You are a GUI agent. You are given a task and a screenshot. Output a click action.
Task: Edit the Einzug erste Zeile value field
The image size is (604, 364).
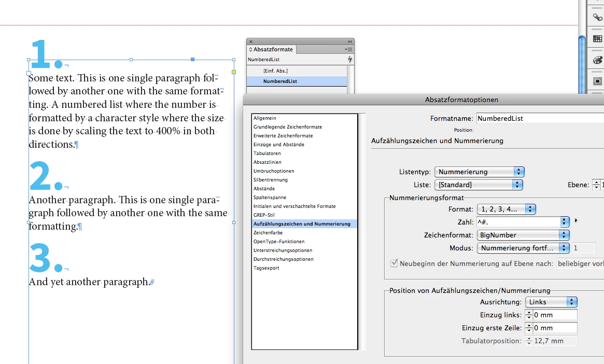(x=555, y=328)
